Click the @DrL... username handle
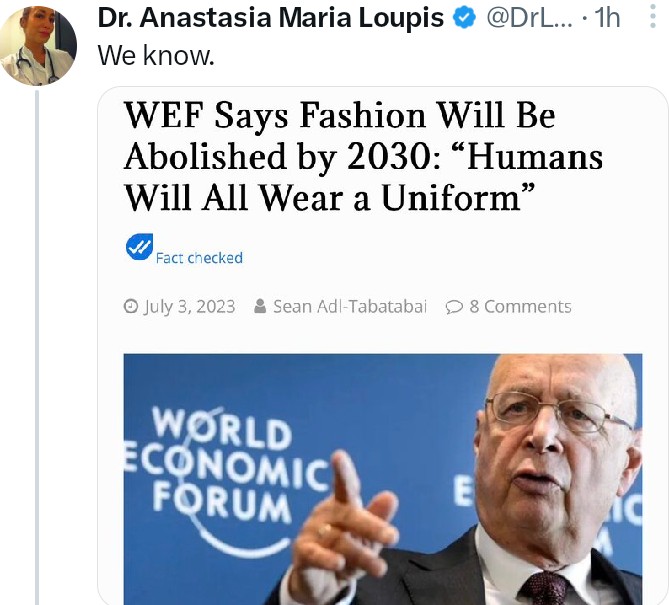This screenshot has height=605, width=669. tap(529, 18)
